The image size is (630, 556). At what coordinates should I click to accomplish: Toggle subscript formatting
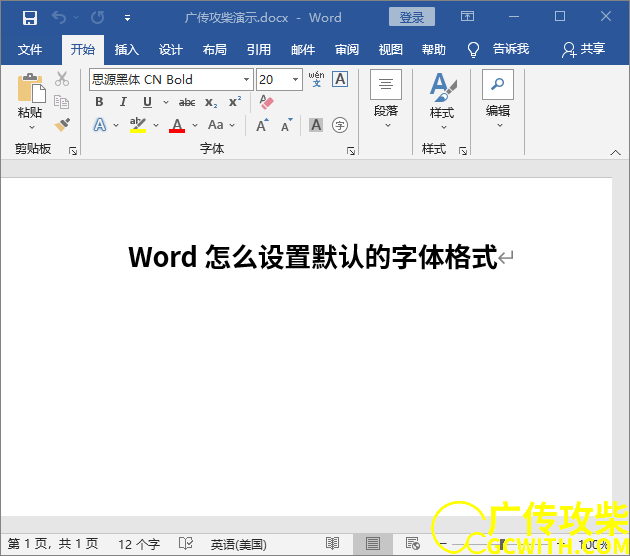(x=211, y=102)
